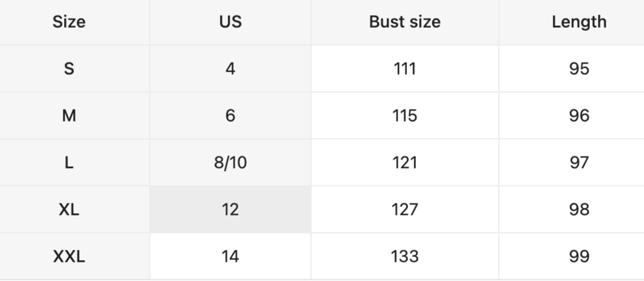Click the Size column header
Viewport: 644px width, 281px height.
click(x=69, y=22)
